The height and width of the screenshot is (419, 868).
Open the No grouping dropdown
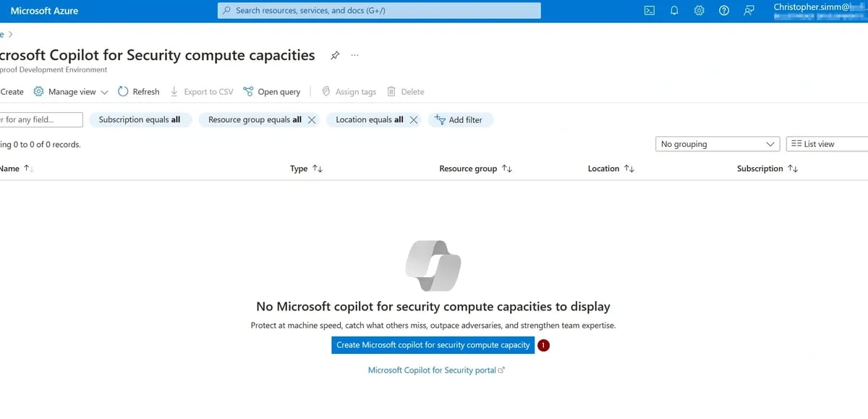tap(716, 143)
